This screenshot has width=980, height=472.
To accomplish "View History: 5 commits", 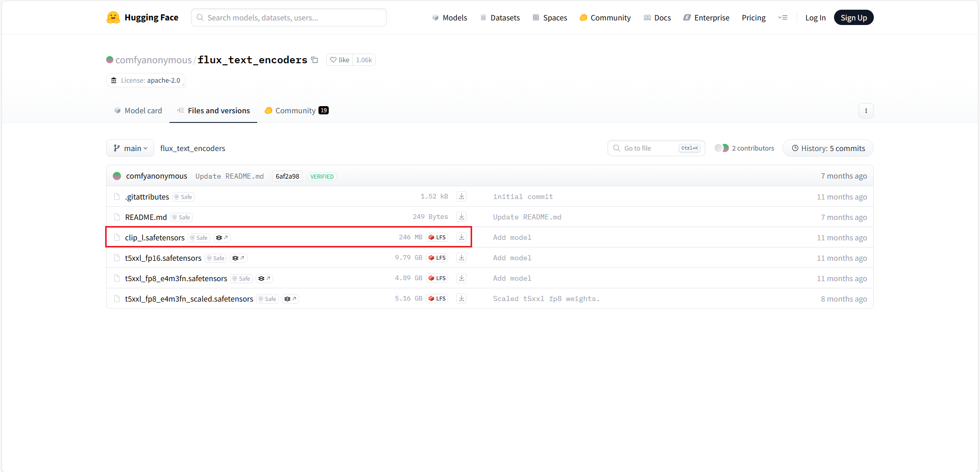I will 827,148.
